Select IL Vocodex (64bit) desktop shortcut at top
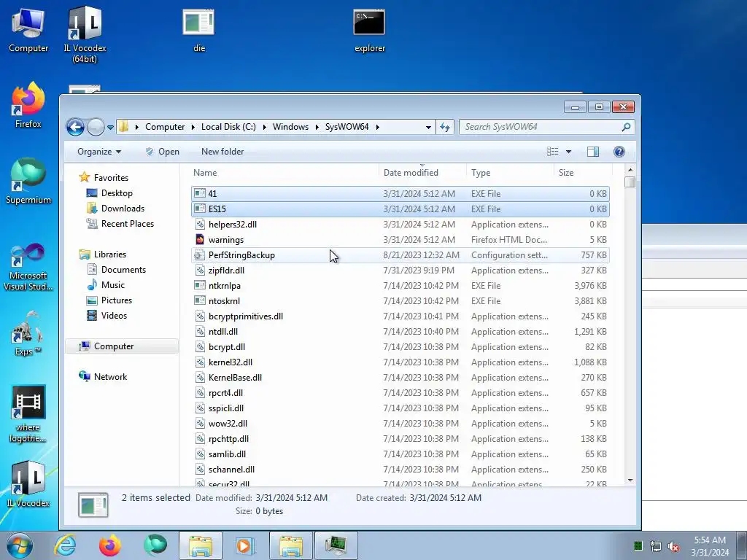Screen dimensions: 747x560 pyautogui.click(x=85, y=34)
